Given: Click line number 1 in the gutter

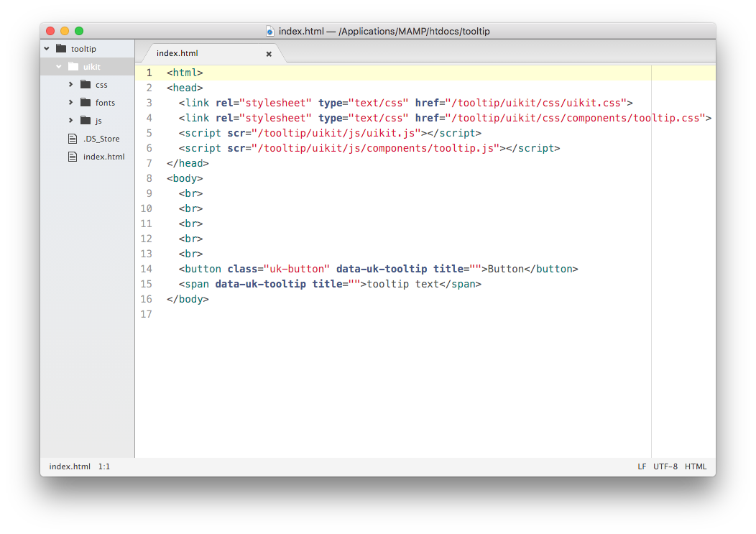Looking at the screenshot, I should [x=149, y=73].
